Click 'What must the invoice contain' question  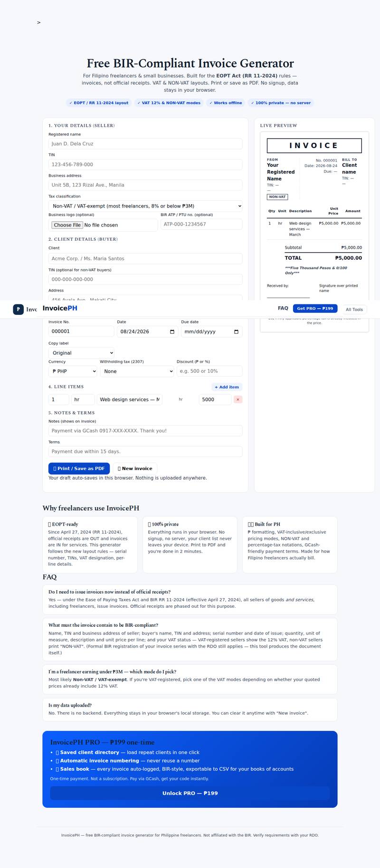pos(103,625)
